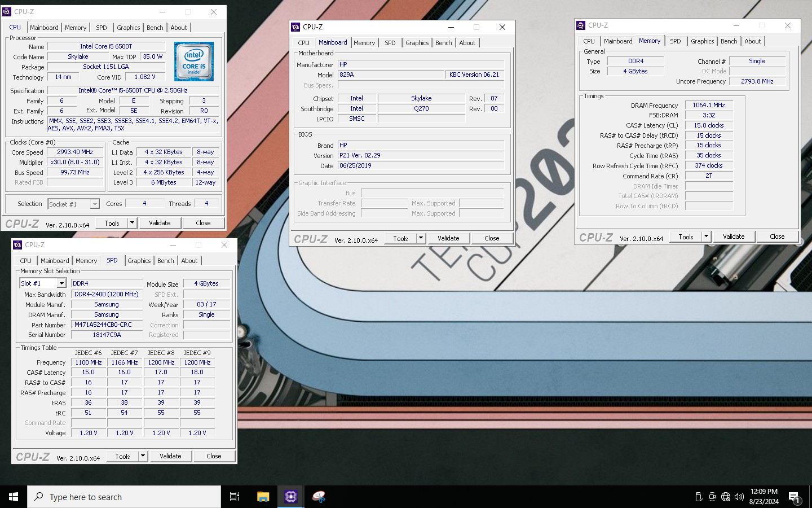
Task: Select CPU tab in Memory window
Action: pyautogui.click(x=589, y=41)
